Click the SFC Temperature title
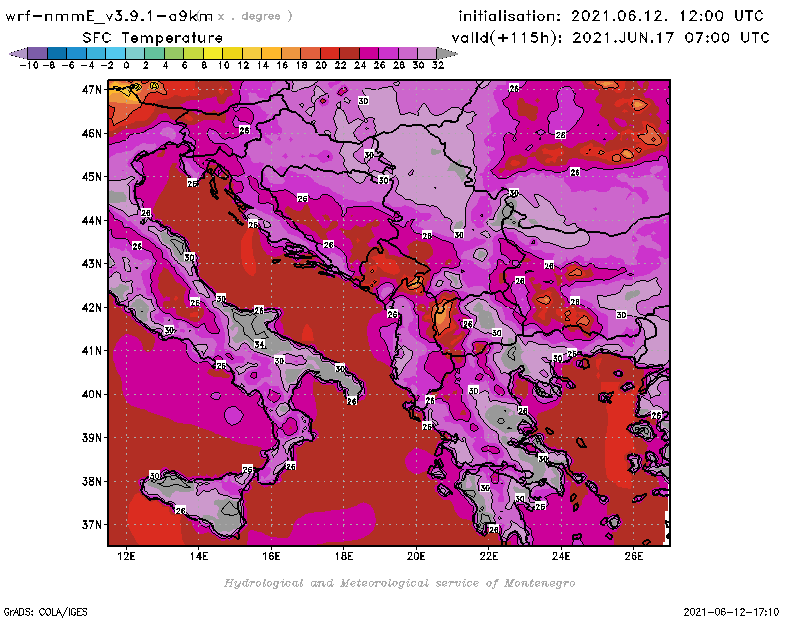 (153, 38)
